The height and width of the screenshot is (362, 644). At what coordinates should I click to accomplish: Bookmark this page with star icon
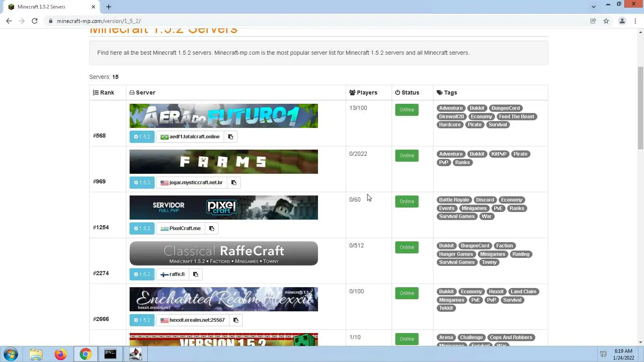606,21
